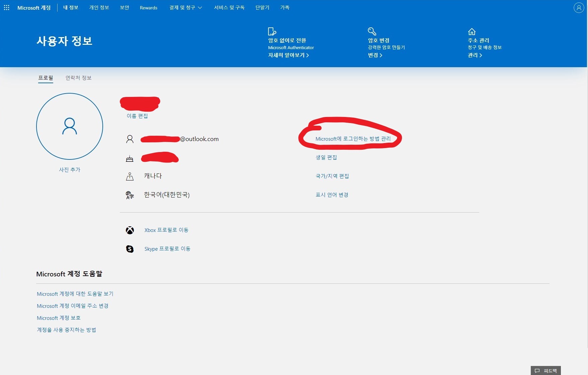Select the 프로필 tab
Screen dimensions: 588x375
(46, 78)
